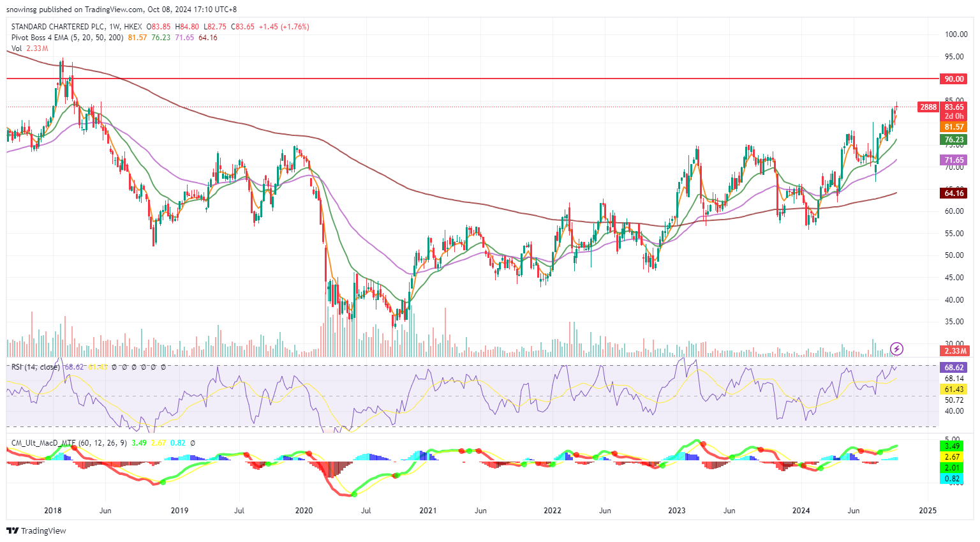Screen dimensions: 980x542
Task: Click the 2d 0h countdown label
Action: [954, 116]
